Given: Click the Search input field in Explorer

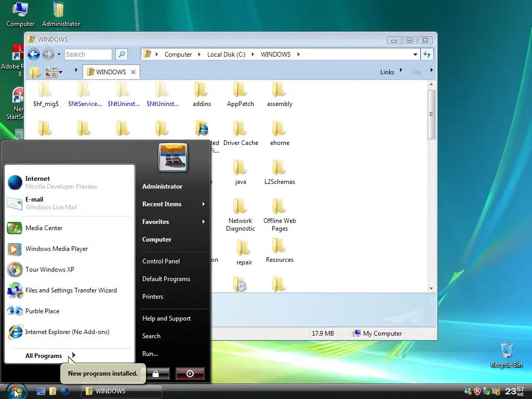Looking at the screenshot, I should click(x=88, y=54).
